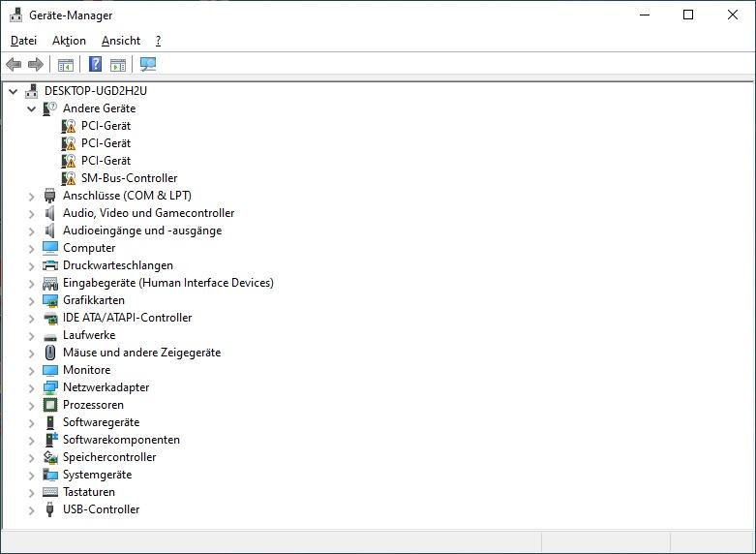Viewport: 756px width, 554px height.
Task: Expand the Netzwerkadapter branch
Action: 31,388
